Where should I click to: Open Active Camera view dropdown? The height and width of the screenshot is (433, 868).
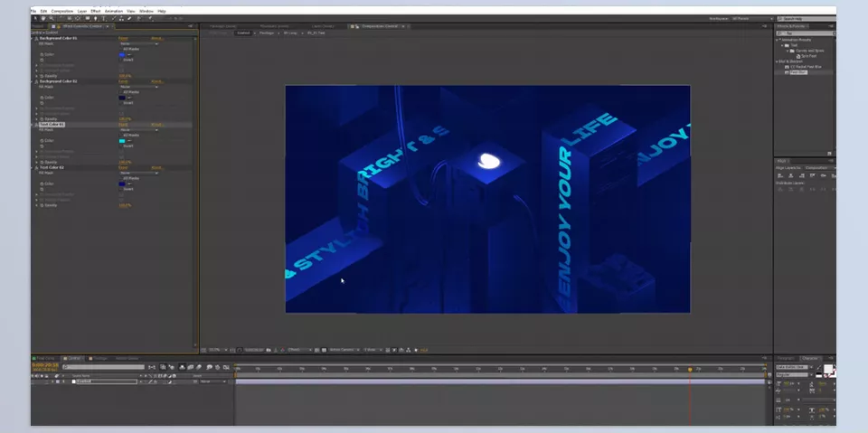344,350
